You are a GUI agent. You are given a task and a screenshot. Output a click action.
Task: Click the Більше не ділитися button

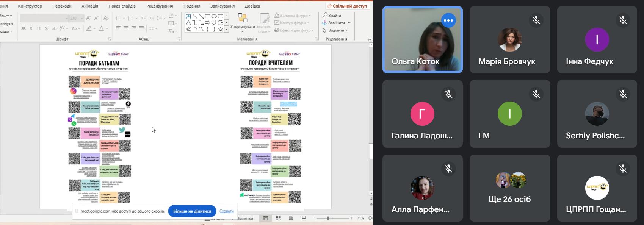click(x=192, y=211)
